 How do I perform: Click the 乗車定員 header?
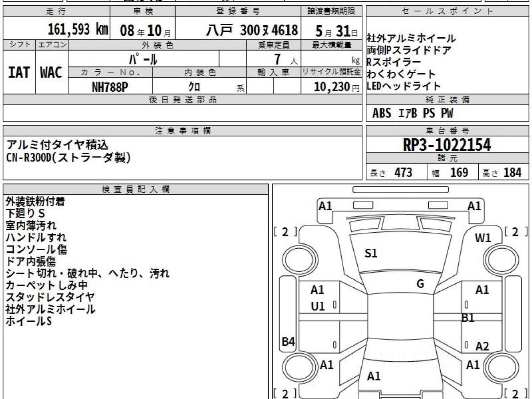[x=274, y=45]
